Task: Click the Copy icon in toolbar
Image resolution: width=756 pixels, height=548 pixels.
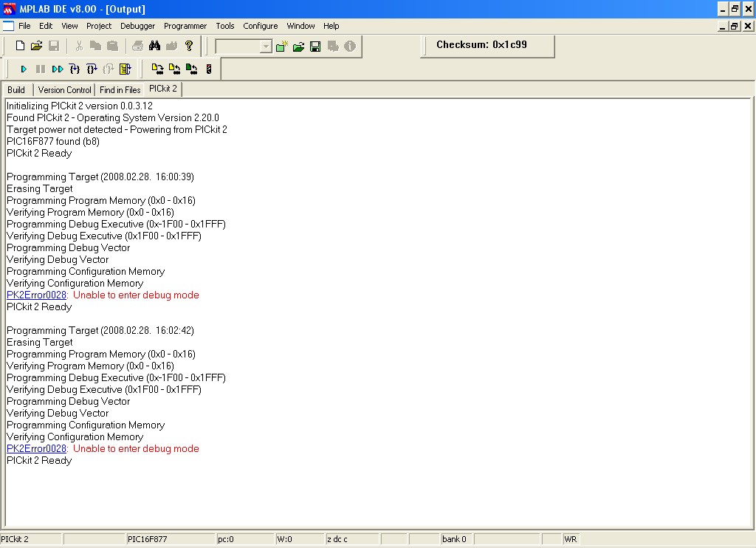Action: click(95, 46)
